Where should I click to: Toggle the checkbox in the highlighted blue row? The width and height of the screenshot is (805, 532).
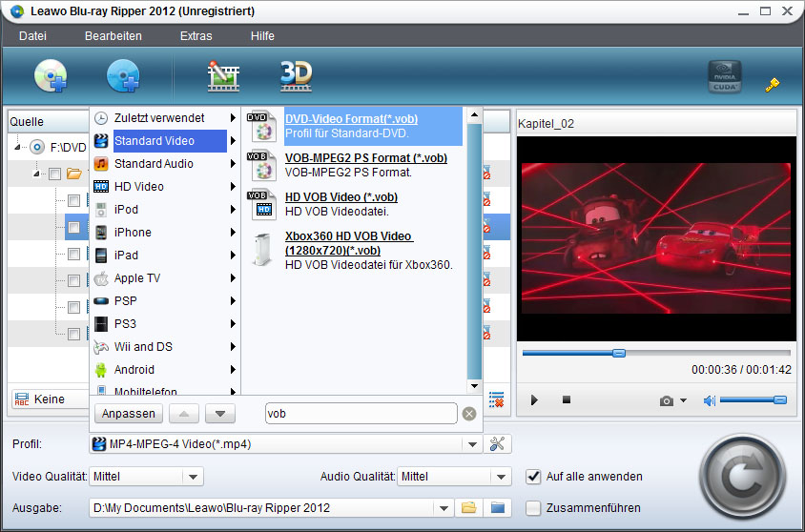[74, 227]
